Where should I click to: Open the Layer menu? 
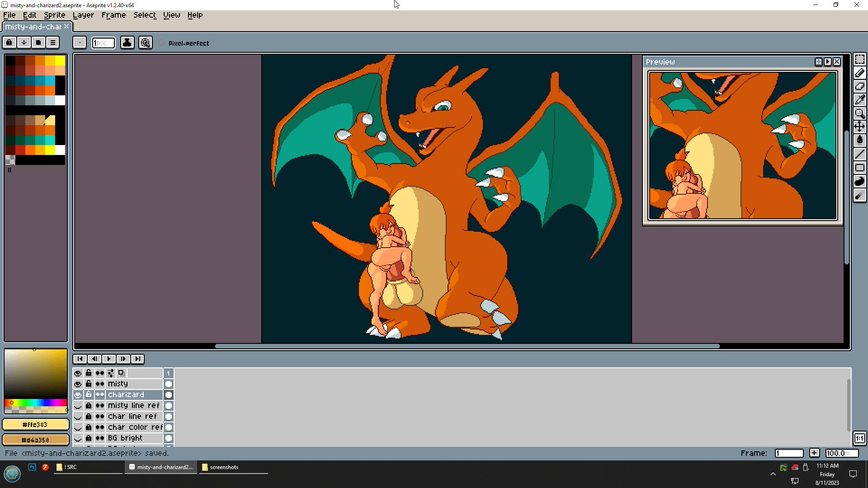[x=83, y=15]
